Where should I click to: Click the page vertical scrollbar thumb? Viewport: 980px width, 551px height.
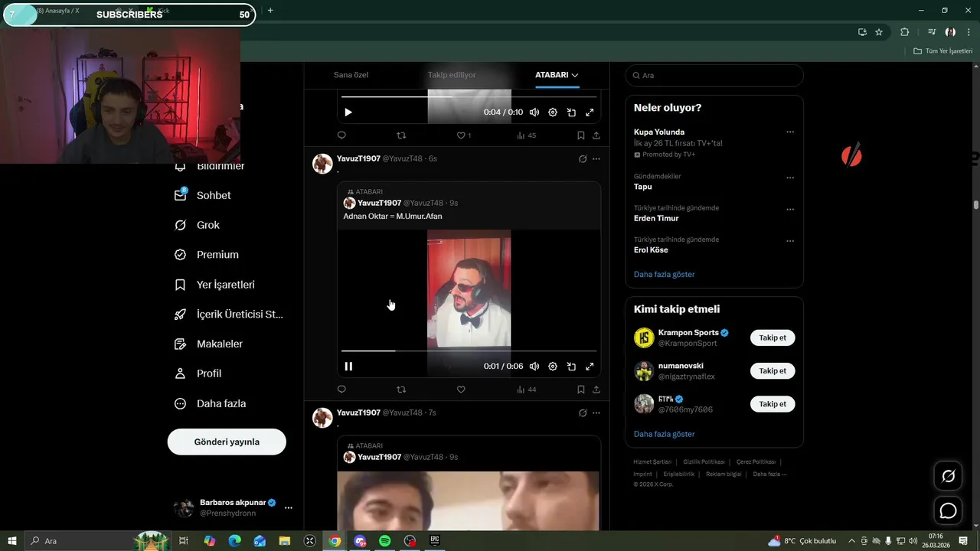click(976, 205)
